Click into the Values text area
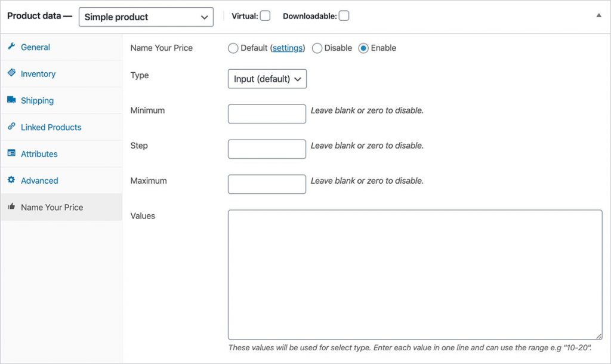 [415, 274]
